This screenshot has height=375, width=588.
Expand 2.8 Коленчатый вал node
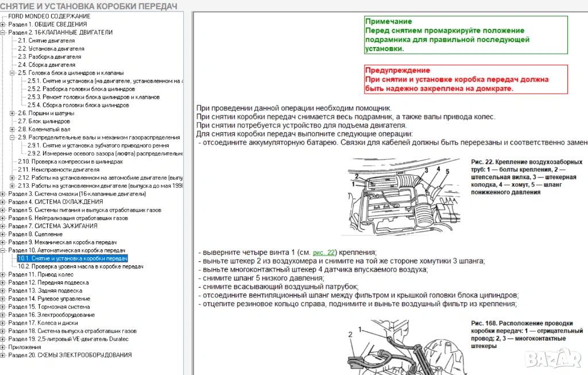12,129
